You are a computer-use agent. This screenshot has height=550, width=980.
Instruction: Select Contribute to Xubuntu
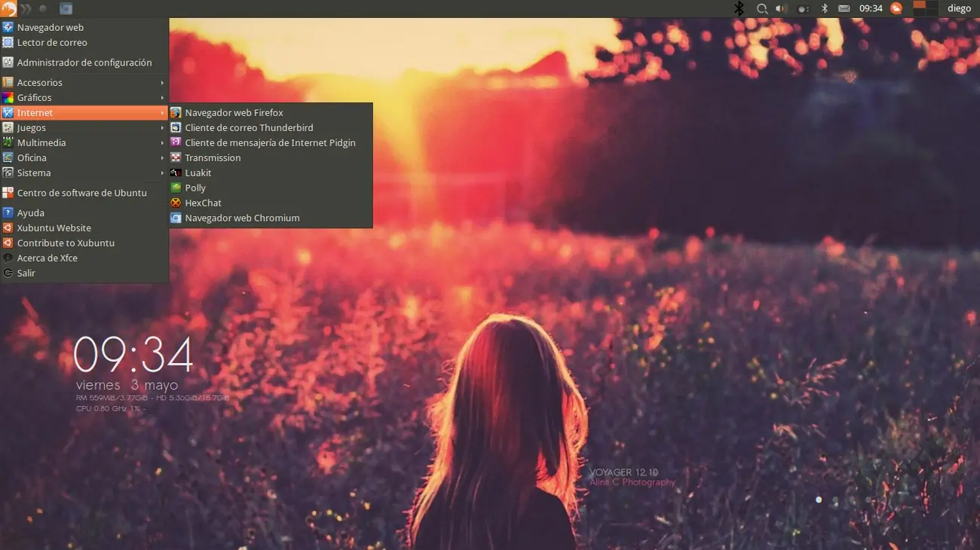(x=84, y=243)
